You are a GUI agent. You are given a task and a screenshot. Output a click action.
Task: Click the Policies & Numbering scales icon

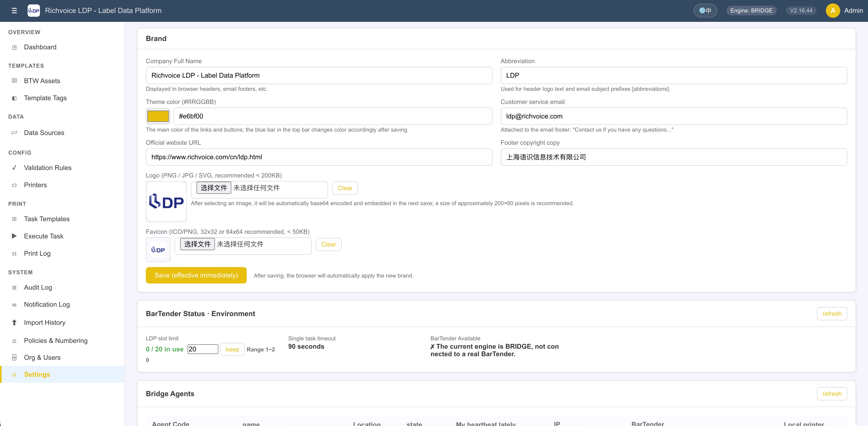pos(14,341)
